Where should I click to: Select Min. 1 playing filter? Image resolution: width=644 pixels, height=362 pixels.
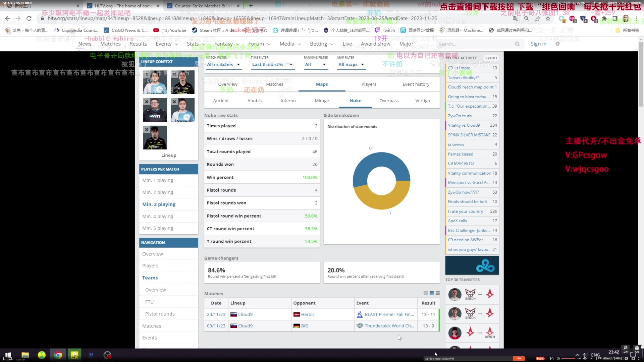168,180
